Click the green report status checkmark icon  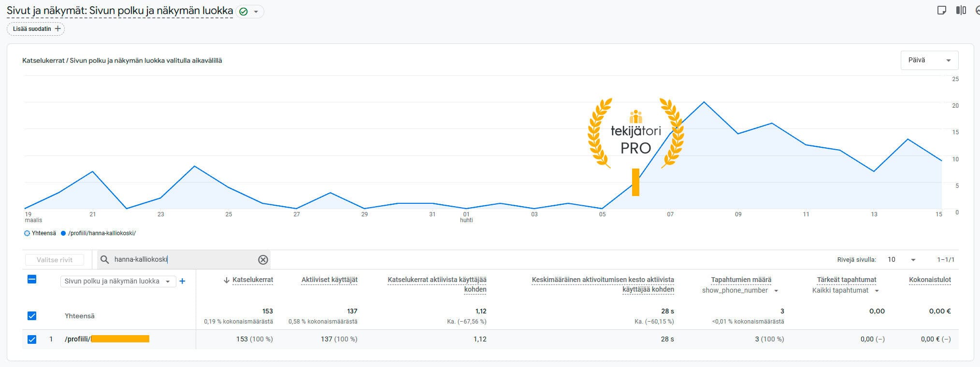pyautogui.click(x=244, y=12)
